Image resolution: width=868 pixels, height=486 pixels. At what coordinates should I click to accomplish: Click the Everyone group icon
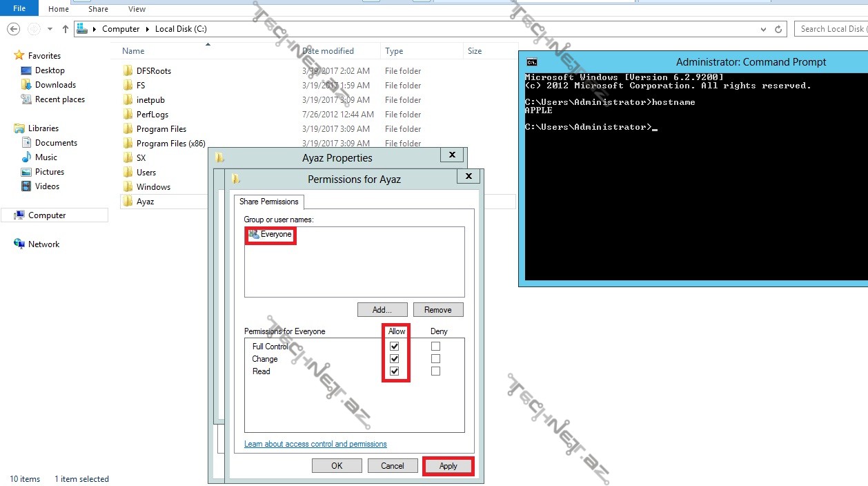coord(254,235)
